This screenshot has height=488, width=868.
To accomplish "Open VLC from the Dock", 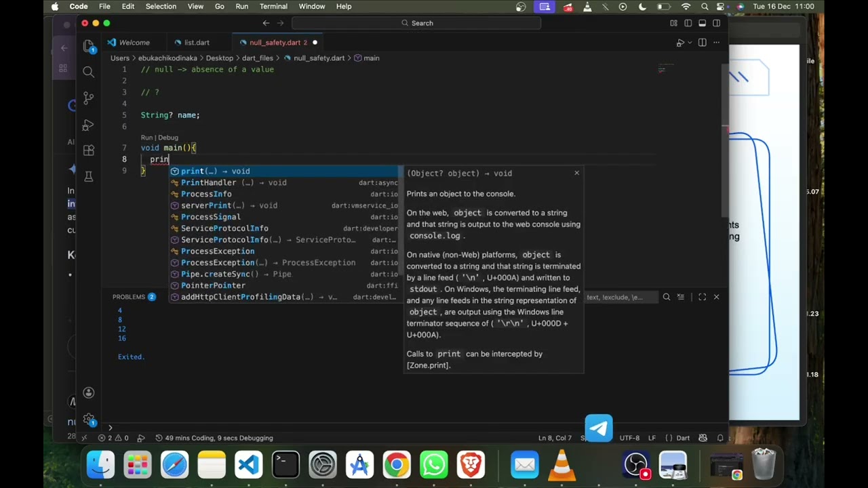I will tap(561, 465).
